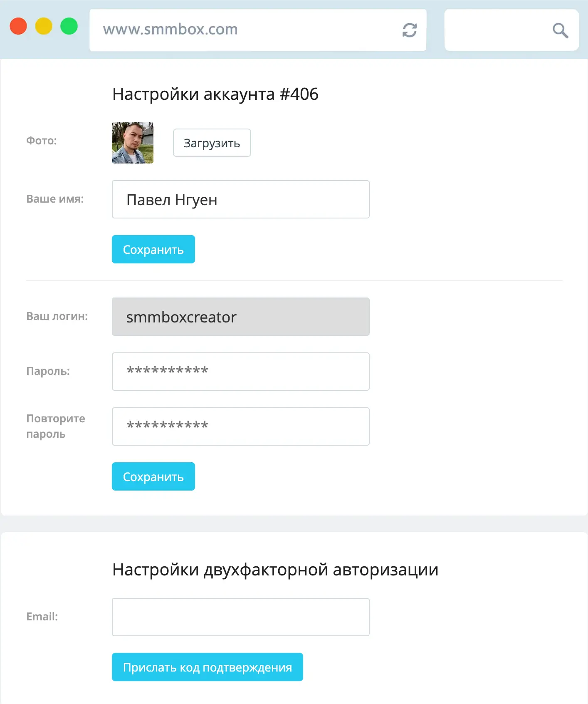Click the Ваш логин: label
The width and height of the screenshot is (588, 704).
coord(57,316)
